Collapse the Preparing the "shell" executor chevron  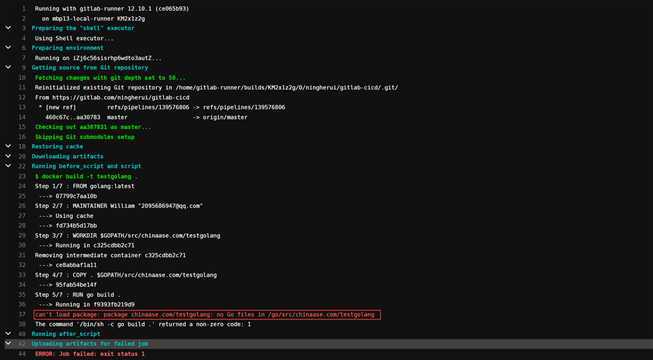[x=8, y=28]
